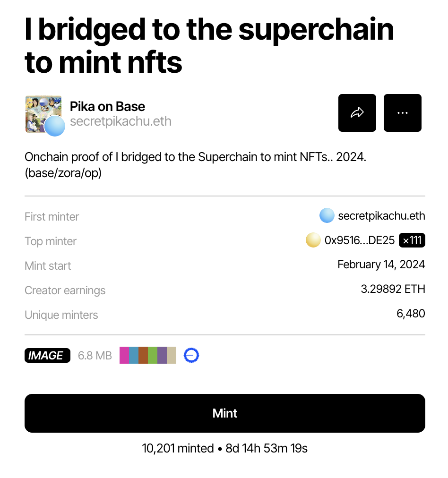Click the ×111 mint count badge
The height and width of the screenshot is (478, 448).
point(412,240)
